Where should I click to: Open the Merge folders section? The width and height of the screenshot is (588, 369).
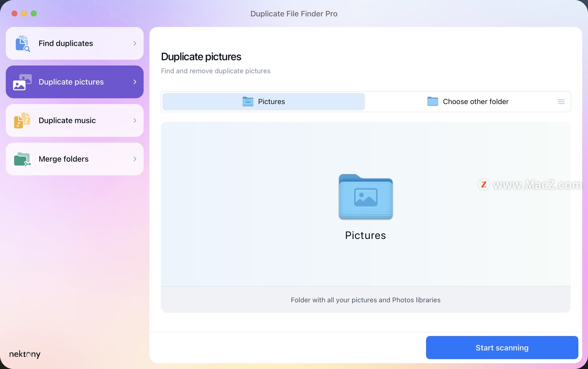pos(75,159)
